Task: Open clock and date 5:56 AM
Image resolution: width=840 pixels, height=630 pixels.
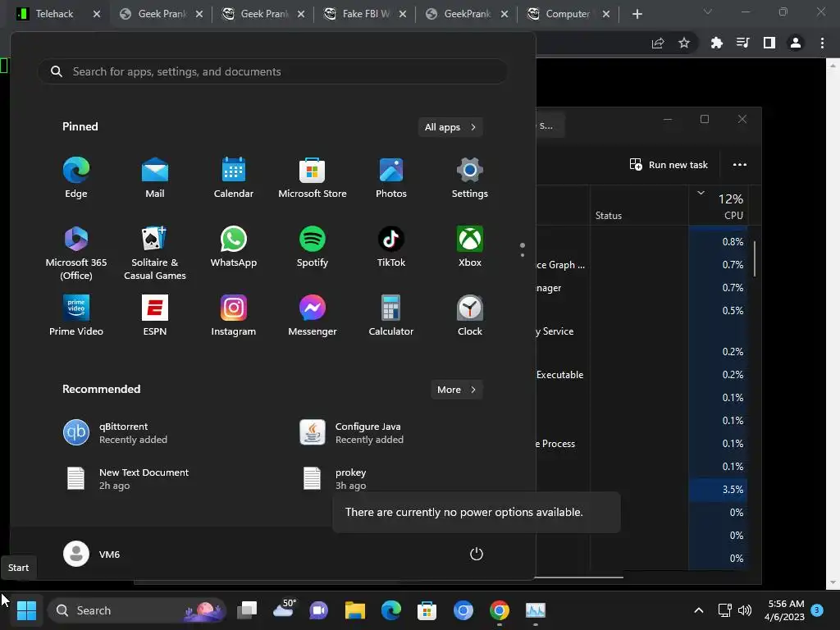Action: pyautogui.click(x=784, y=610)
